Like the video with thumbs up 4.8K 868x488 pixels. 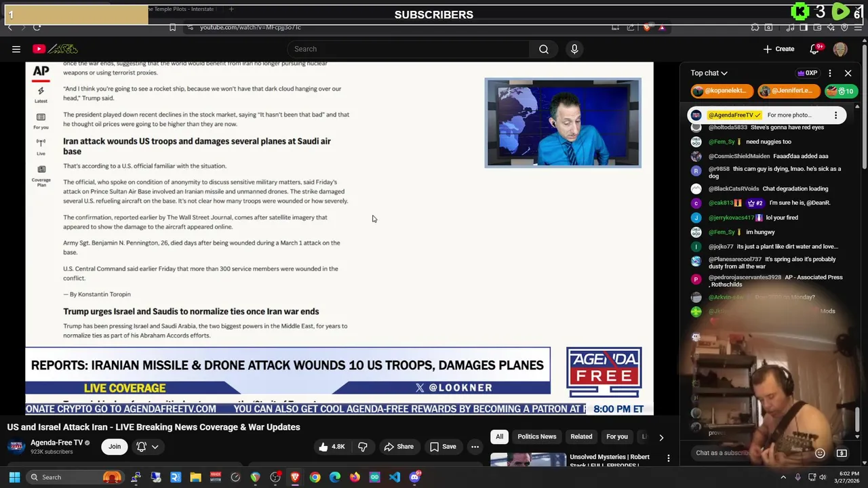(332, 447)
